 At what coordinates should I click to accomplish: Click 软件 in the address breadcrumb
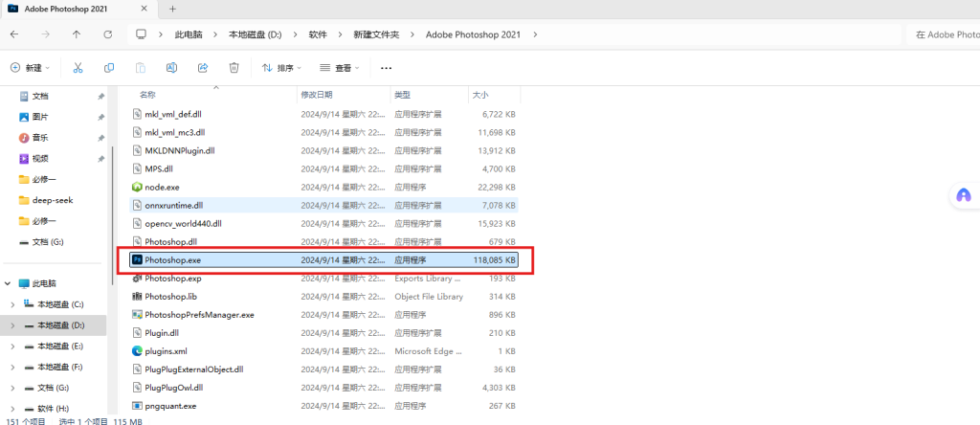click(x=318, y=34)
